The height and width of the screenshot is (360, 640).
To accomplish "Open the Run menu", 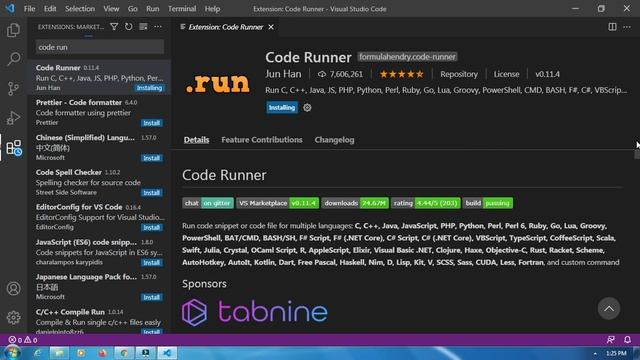I will click(x=153, y=9).
